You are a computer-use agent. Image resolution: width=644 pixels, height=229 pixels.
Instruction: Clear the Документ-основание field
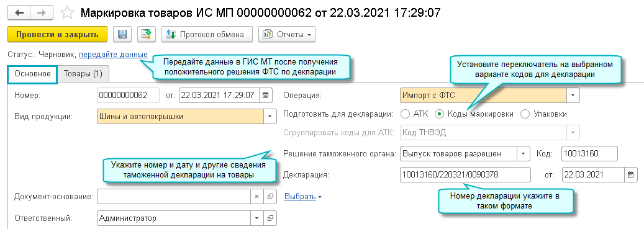pyautogui.click(x=256, y=197)
